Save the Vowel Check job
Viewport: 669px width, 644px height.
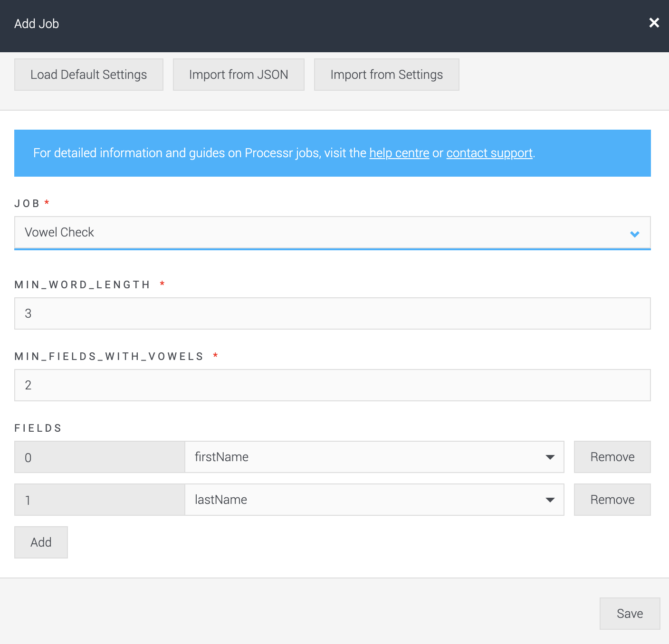(630, 613)
